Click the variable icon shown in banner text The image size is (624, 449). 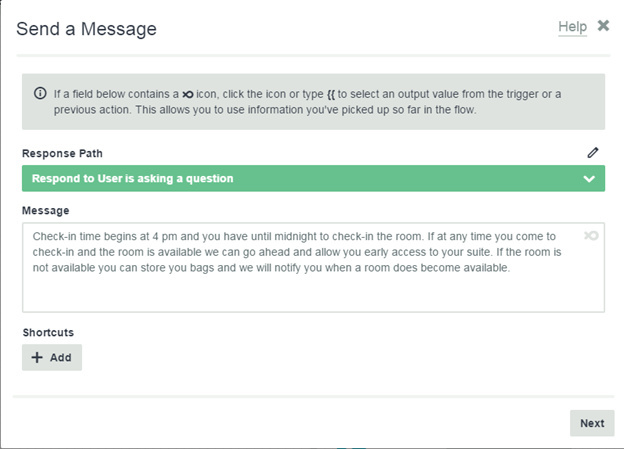click(187, 94)
